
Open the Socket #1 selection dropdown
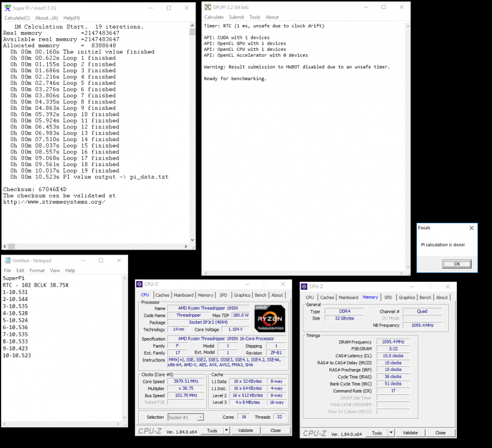[186, 418]
